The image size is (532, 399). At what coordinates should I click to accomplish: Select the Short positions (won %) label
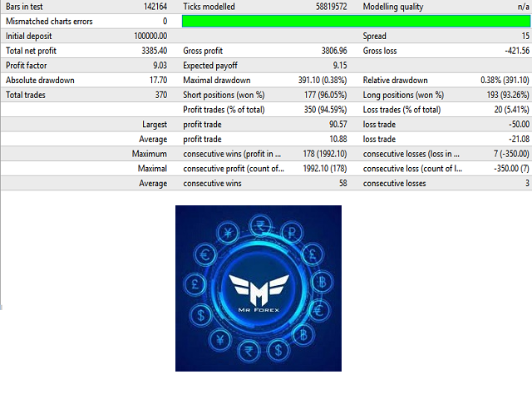pos(224,95)
